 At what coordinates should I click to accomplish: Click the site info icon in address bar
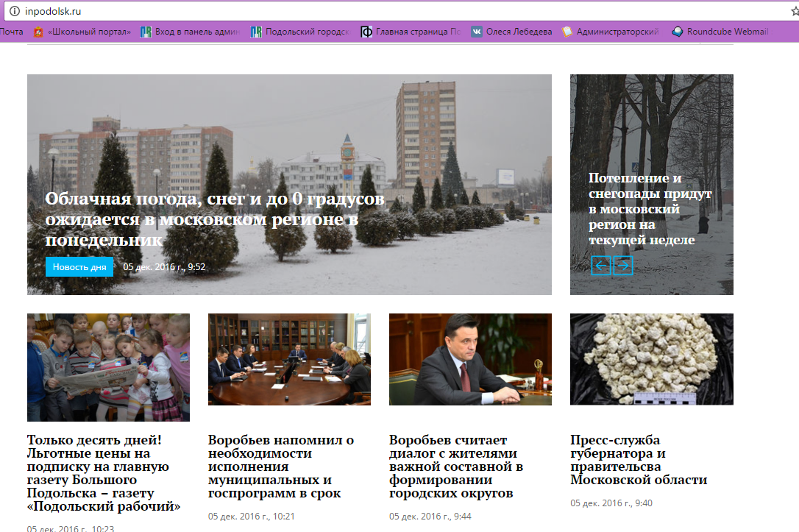(13, 11)
